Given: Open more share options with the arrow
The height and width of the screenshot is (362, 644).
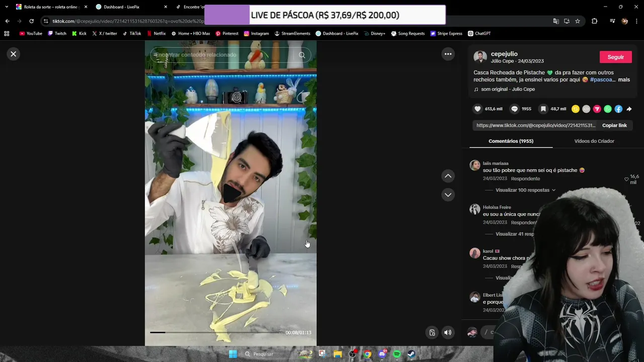Looking at the screenshot, I should [x=629, y=109].
